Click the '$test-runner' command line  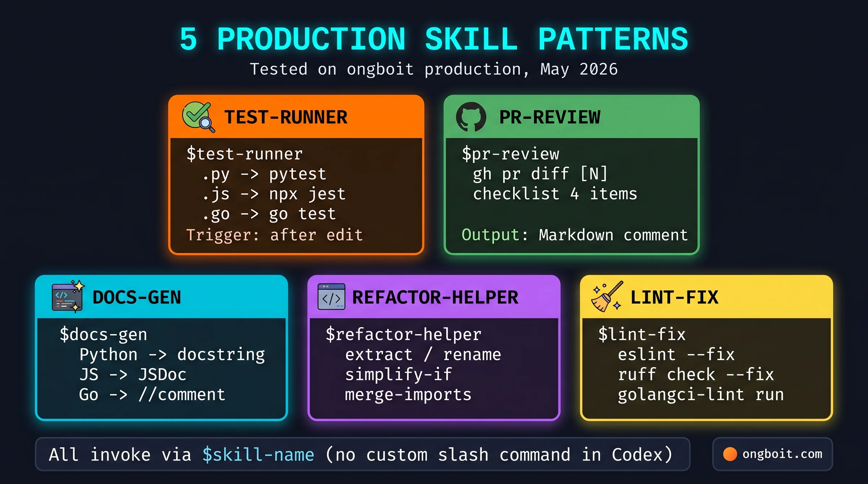[244, 154]
